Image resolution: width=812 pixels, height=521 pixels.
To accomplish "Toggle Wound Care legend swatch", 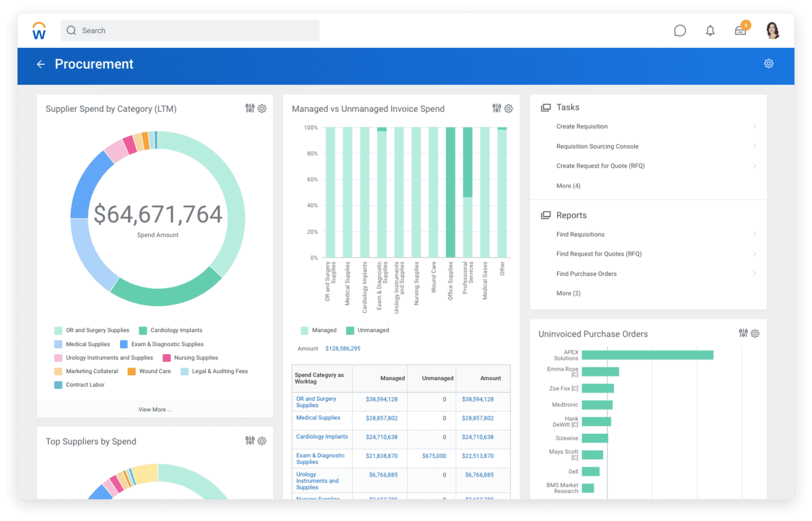I will [132, 371].
